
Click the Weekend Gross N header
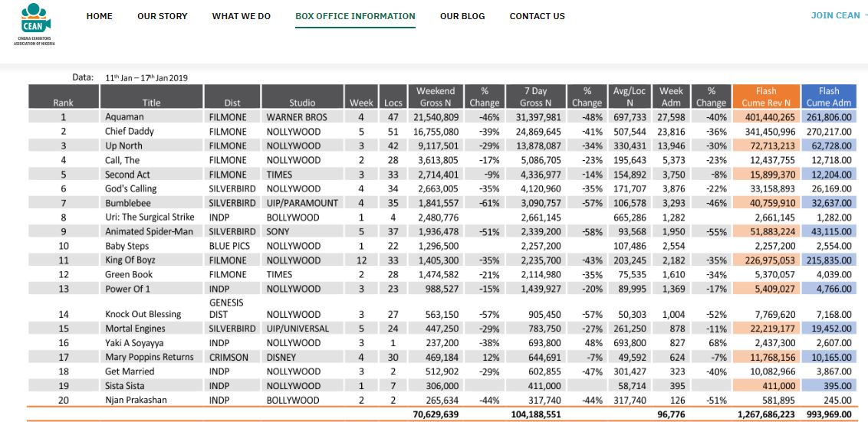(x=435, y=97)
